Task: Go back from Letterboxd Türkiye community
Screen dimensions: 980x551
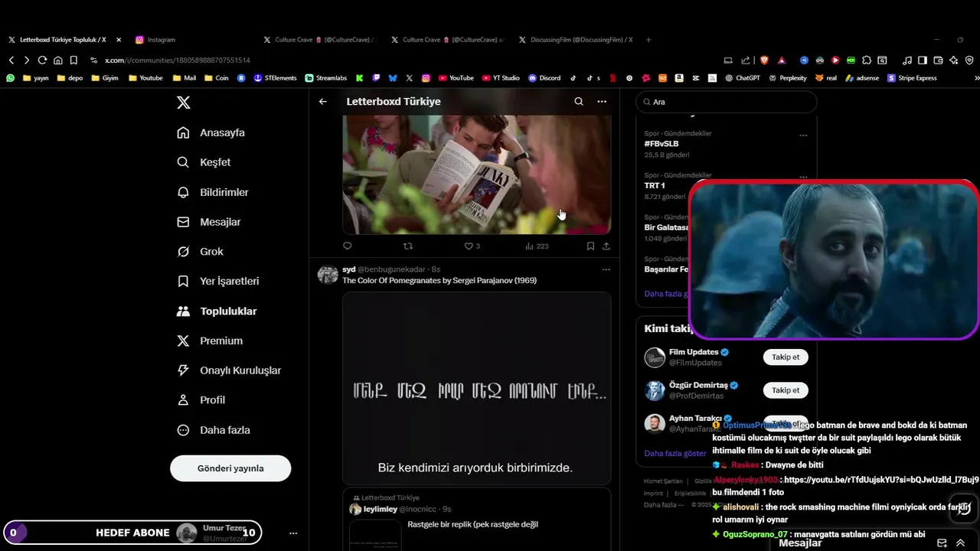Action: 323,102
